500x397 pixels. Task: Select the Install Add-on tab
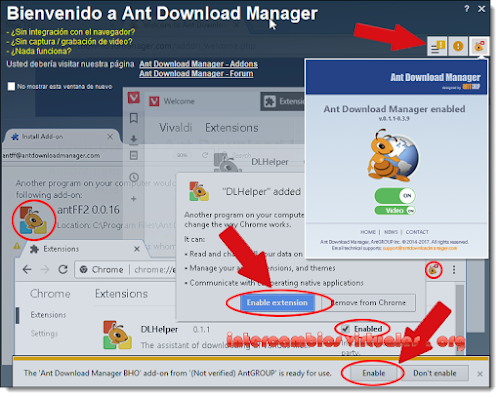pyautogui.click(x=62, y=137)
